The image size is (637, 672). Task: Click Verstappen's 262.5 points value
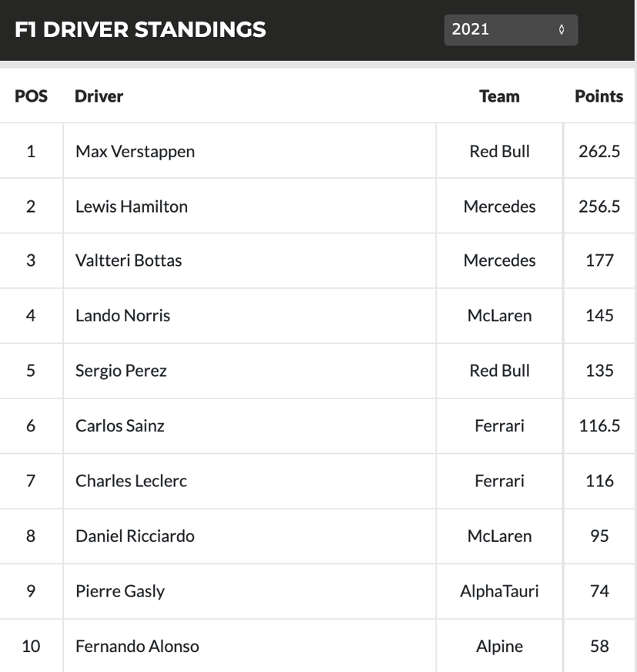pos(599,151)
